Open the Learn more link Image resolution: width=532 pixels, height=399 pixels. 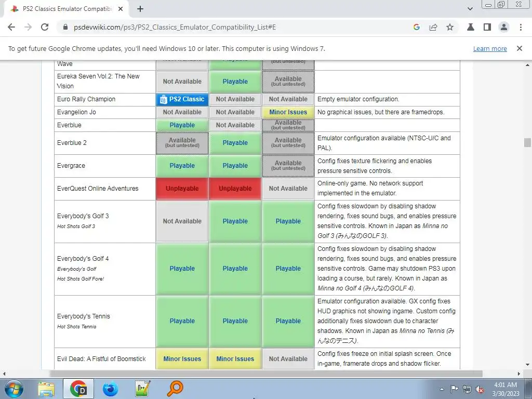tap(490, 48)
